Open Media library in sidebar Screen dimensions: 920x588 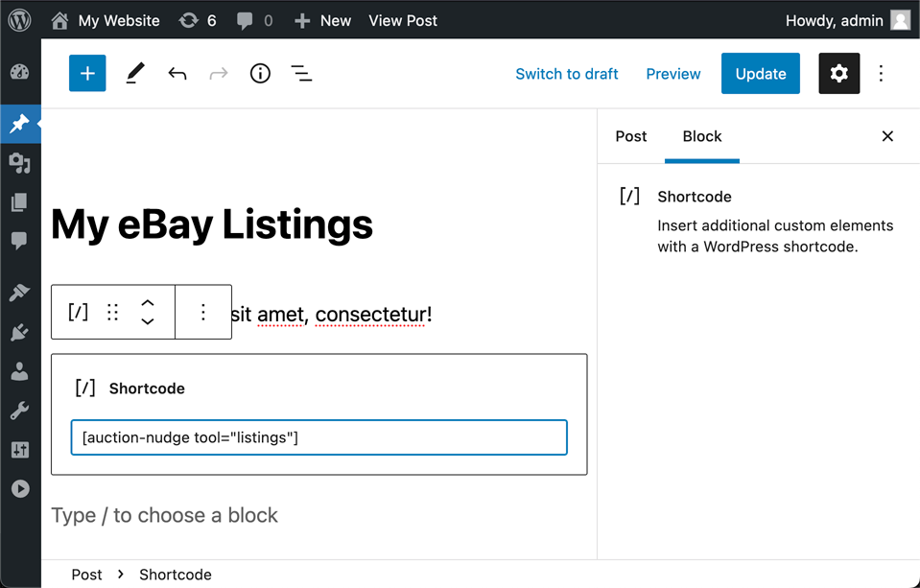(20, 163)
